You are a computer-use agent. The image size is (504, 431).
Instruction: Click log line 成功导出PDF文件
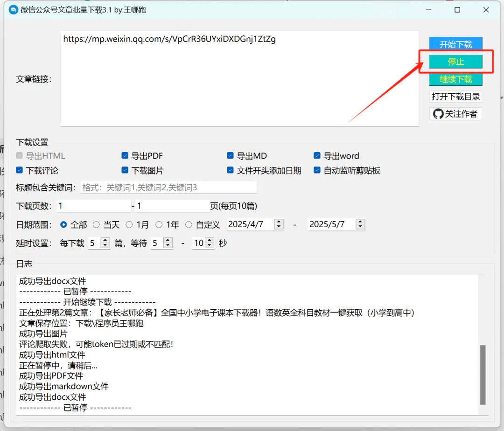(x=51, y=376)
